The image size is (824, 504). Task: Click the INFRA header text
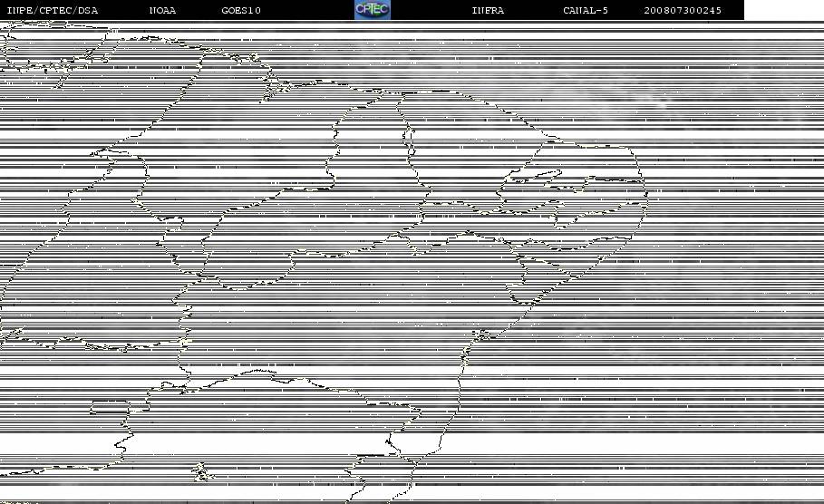pos(488,10)
